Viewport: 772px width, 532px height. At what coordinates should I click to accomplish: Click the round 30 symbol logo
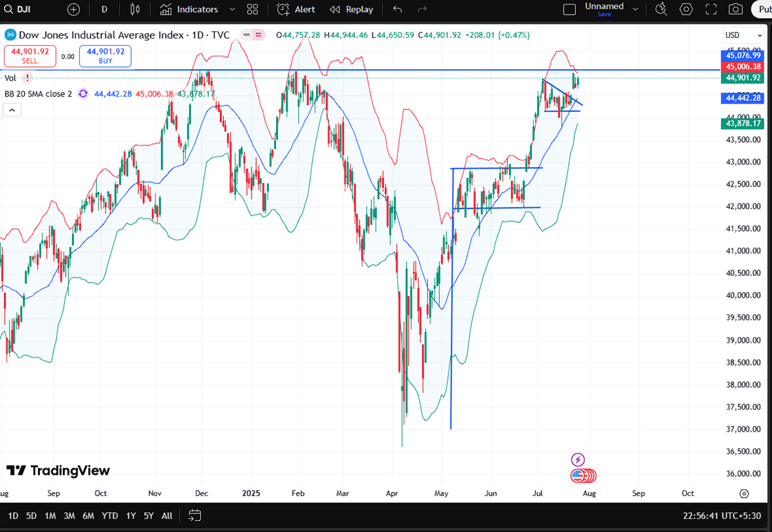10,35
